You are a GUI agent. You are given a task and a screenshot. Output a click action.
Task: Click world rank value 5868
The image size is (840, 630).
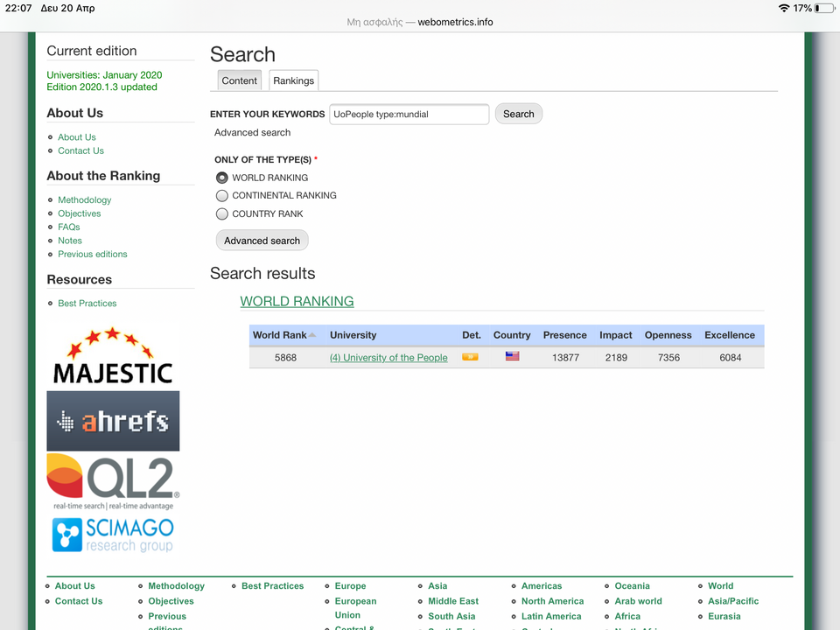pyautogui.click(x=285, y=357)
